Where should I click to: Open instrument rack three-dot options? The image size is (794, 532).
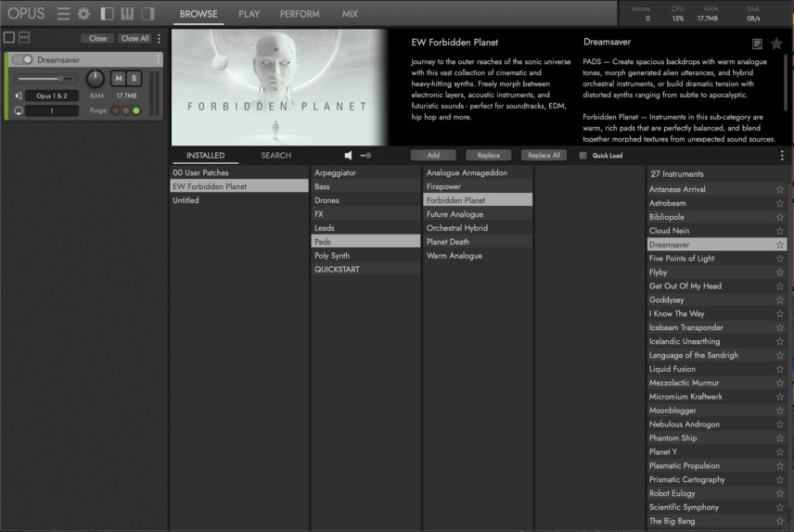(159, 39)
